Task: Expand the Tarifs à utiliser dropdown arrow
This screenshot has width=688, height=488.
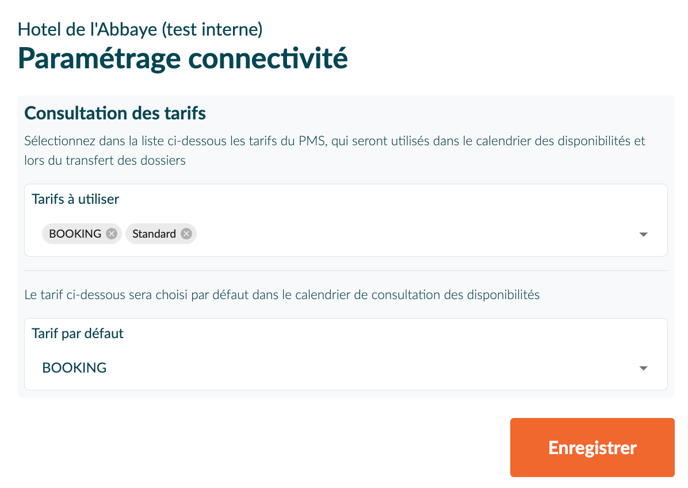Action: (643, 234)
